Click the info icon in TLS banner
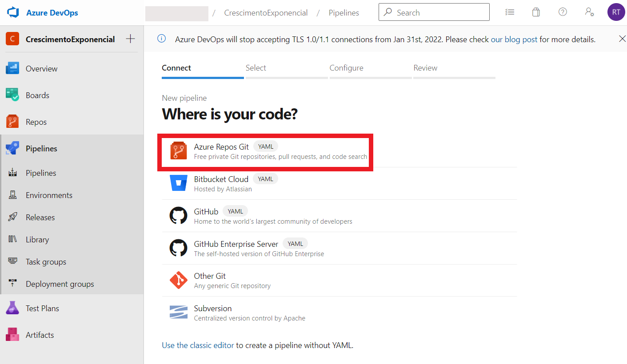This screenshot has height=364, width=627. pos(162,39)
